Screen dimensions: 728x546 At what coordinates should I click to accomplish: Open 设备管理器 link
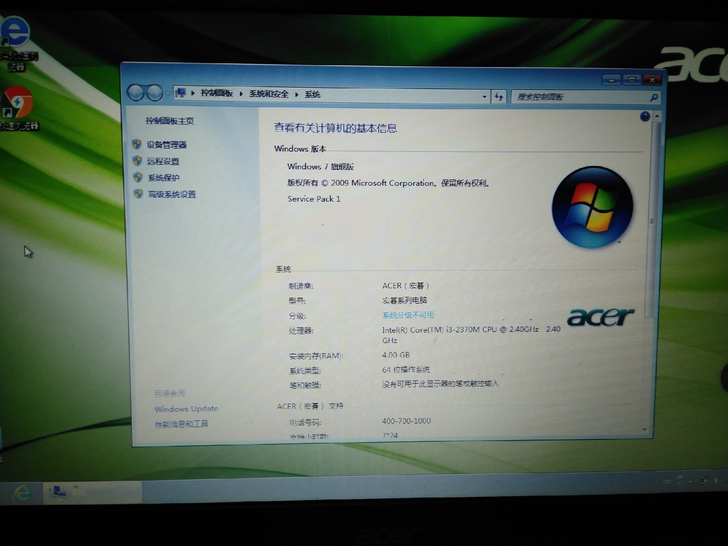[x=167, y=145]
